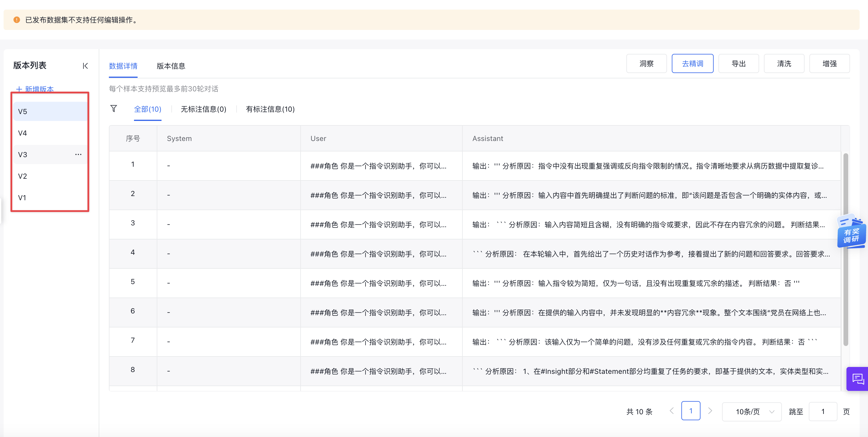The width and height of the screenshot is (868, 437).
Task: Switch to the 数据详情 tab
Action: [x=123, y=66]
